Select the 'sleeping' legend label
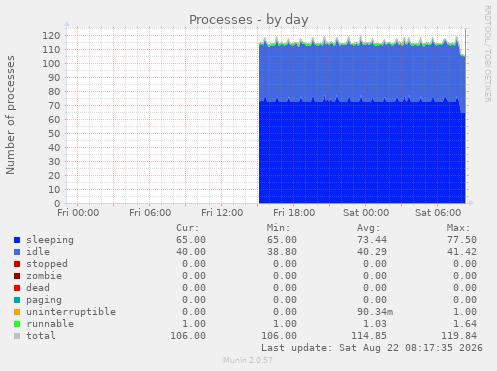 point(50,240)
